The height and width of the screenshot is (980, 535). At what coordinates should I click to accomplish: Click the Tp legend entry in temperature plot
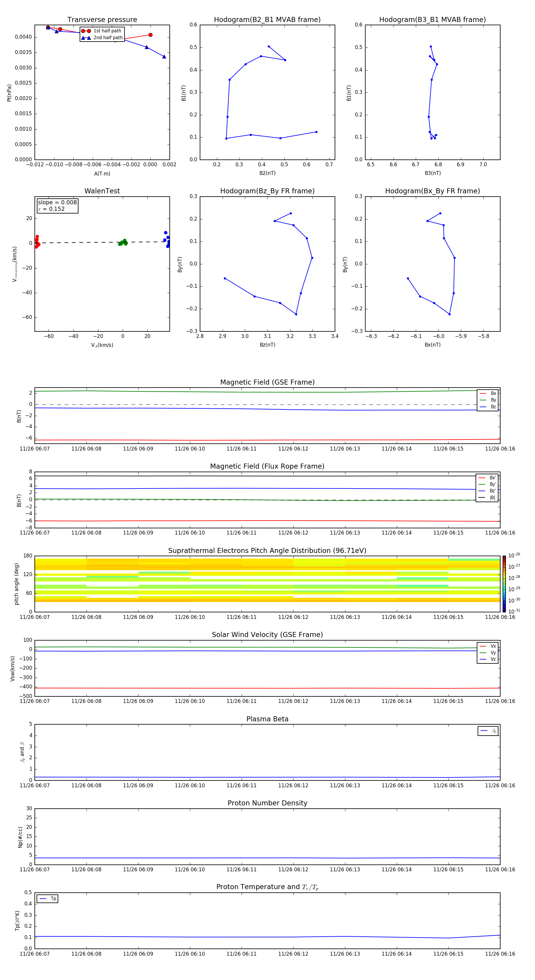click(48, 899)
